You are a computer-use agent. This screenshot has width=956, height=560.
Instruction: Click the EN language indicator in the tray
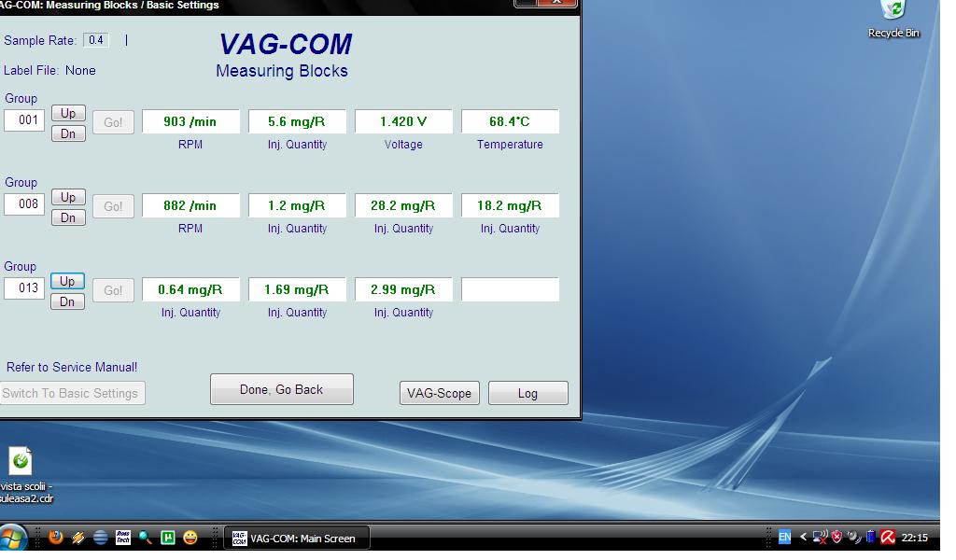784,537
